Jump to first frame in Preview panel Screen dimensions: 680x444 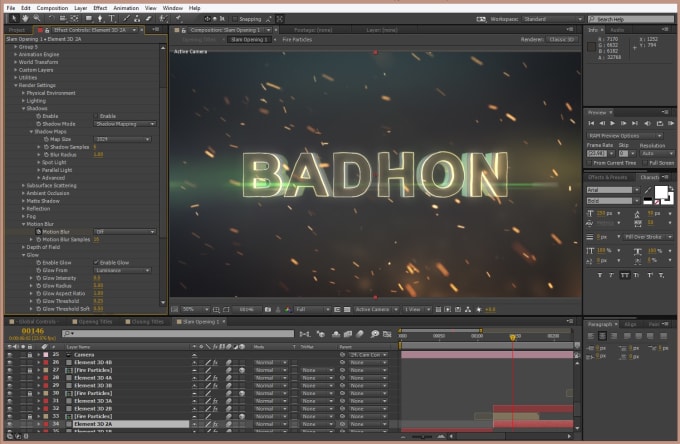pos(591,123)
